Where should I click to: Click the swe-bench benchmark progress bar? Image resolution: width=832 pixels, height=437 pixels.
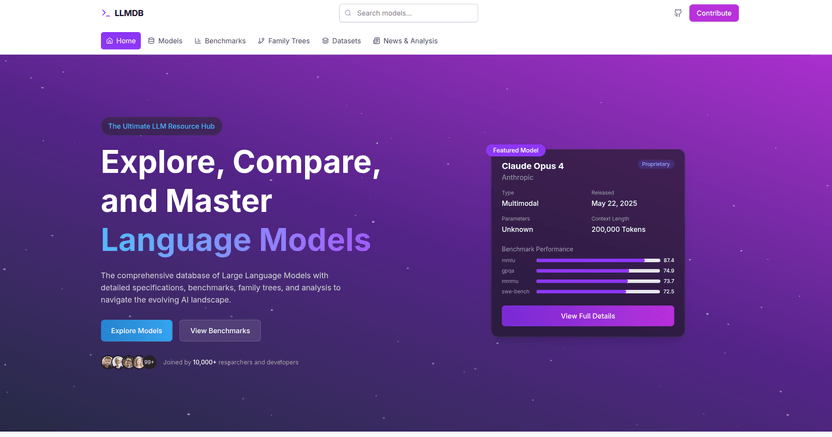(x=598, y=292)
